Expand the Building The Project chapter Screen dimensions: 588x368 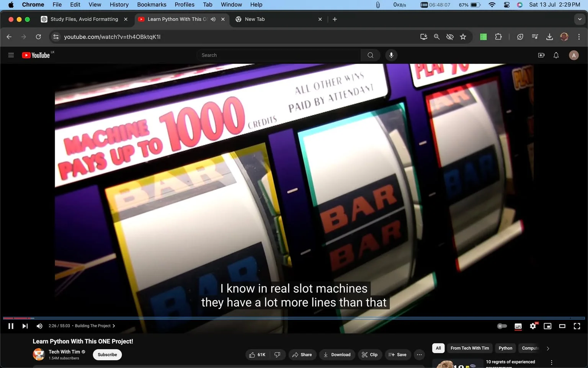pyautogui.click(x=95, y=326)
